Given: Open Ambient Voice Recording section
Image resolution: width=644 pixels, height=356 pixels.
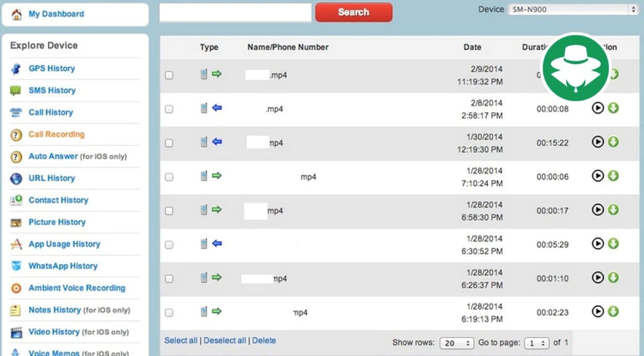Looking at the screenshot, I should (x=76, y=288).
